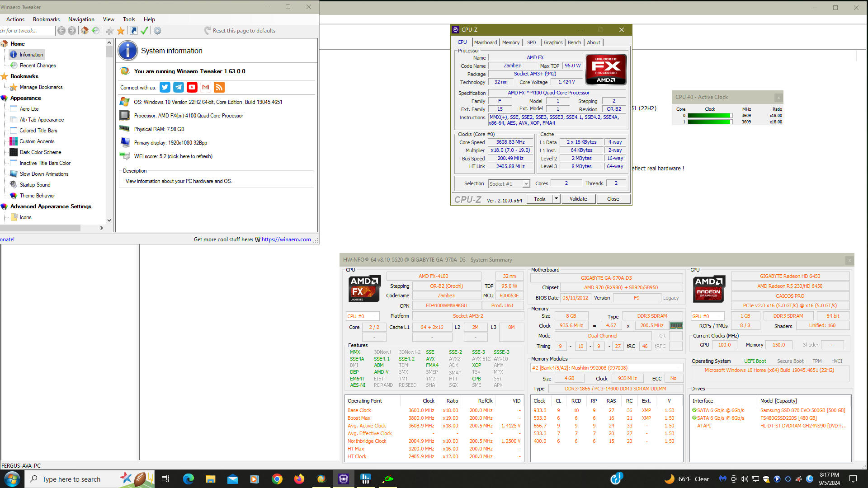Click the search for a tweak field
This screenshot has width=868, height=488.
coord(27,31)
